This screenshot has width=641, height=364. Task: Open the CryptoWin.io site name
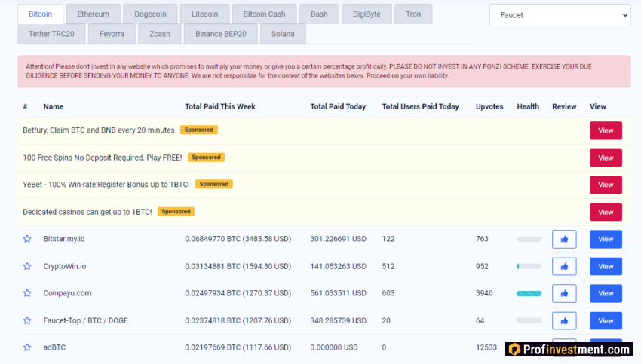65,266
